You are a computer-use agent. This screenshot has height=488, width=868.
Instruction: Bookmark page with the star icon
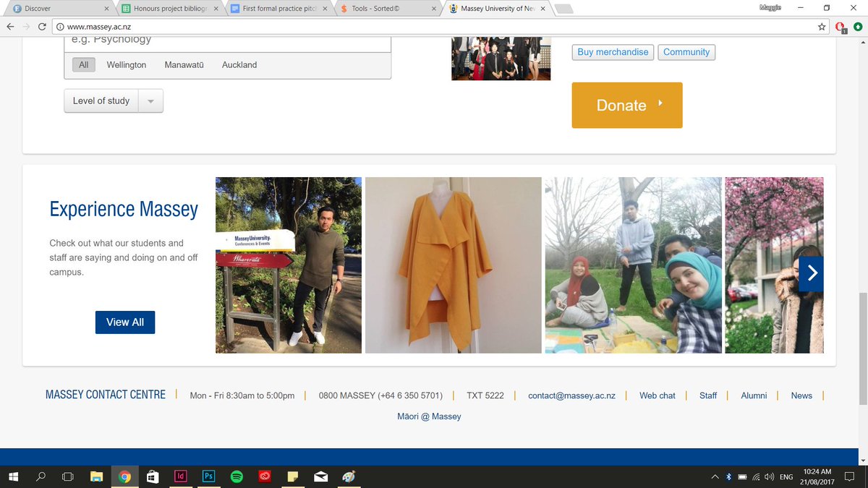822,27
